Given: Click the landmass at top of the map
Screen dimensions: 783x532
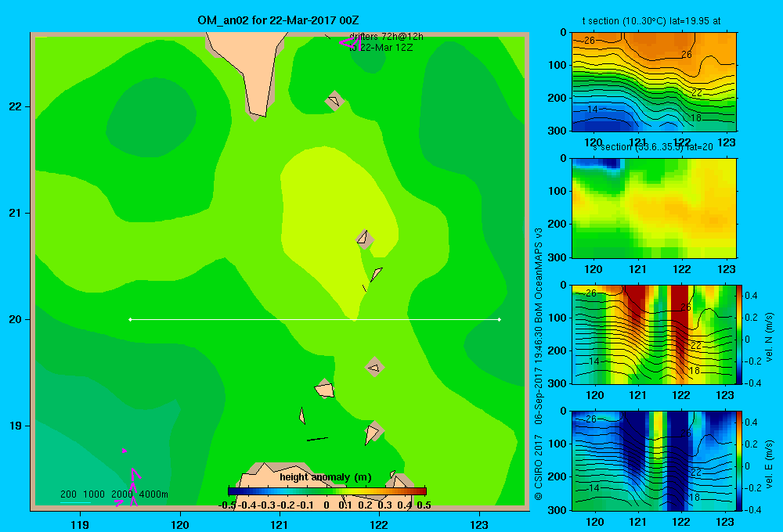Looking at the screenshot, I should point(247,70).
